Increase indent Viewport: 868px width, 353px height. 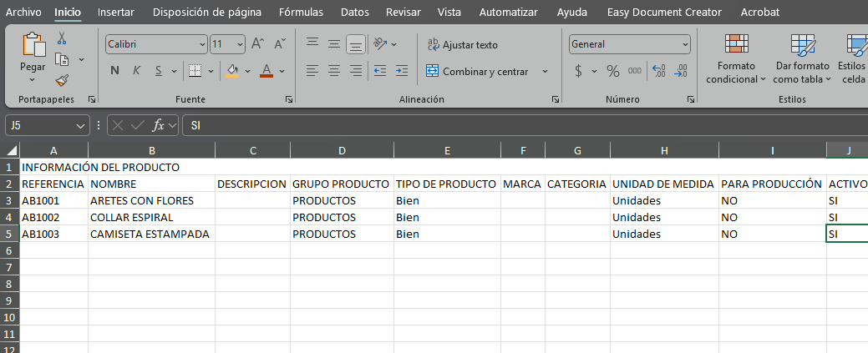pos(402,71)
